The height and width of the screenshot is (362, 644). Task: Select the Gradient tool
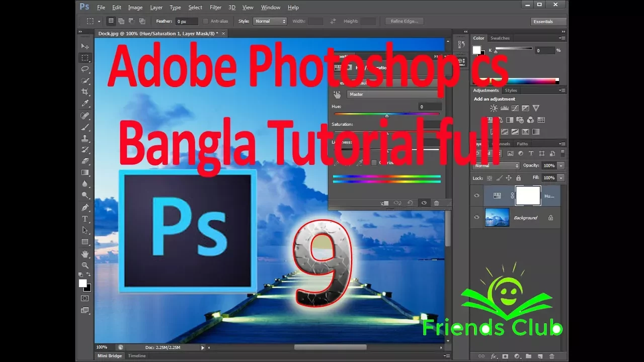pyautogui.click(x=85, y=172)
